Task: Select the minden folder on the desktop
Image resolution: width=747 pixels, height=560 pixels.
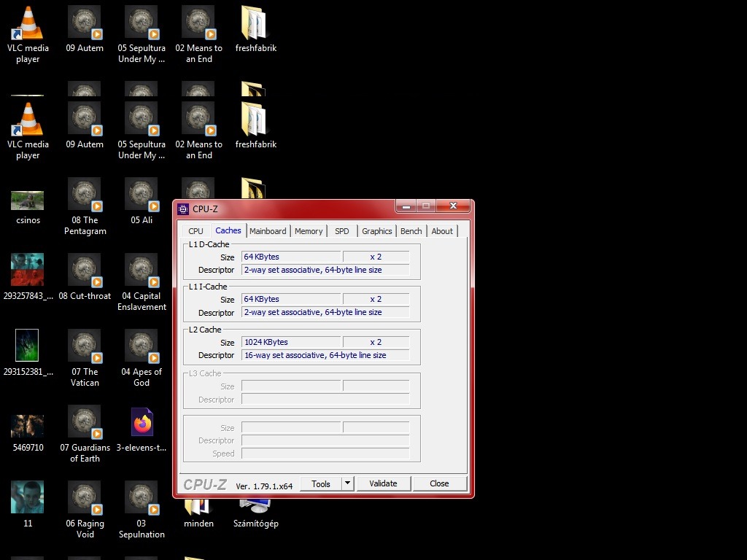Action: (x=198, y=514)
